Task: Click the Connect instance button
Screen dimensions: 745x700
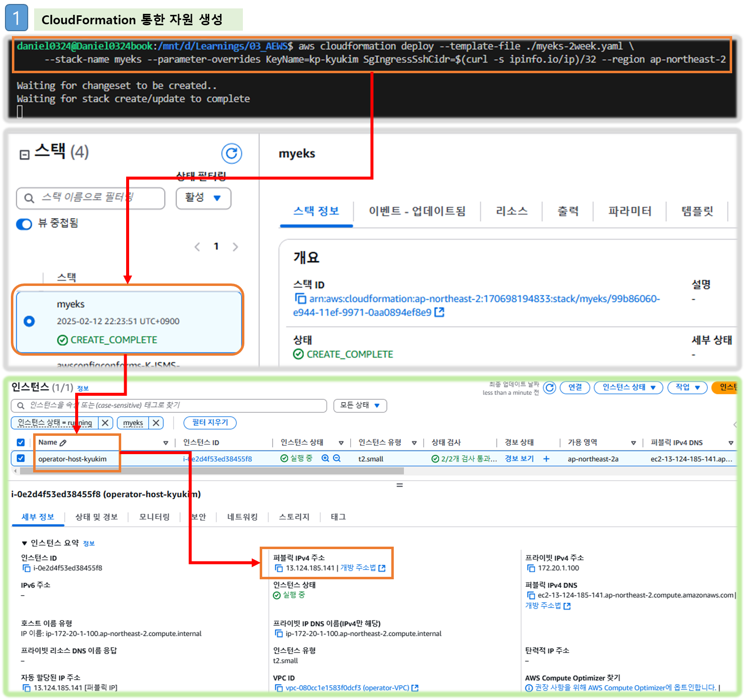Action: point(575,387)
